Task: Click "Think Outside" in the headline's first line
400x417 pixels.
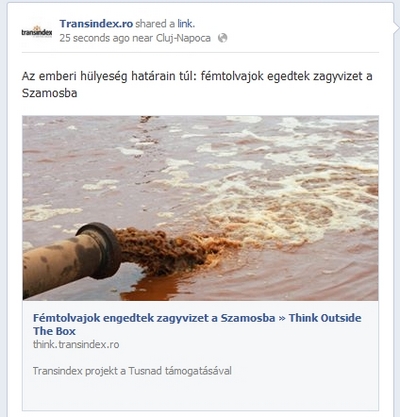Action: pyautogui.click(x=325, y=318)
